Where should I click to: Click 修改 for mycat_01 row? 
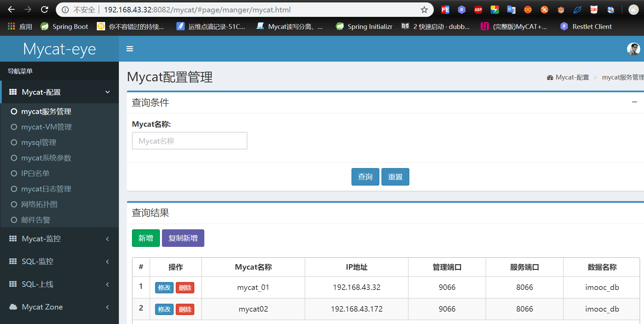click(164, 288)
